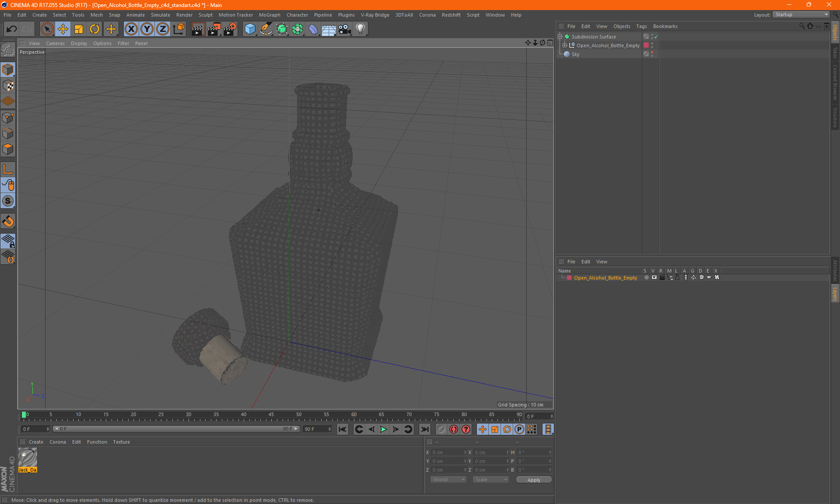Enable Axis mode in sidebar

(x=8, y=169)
